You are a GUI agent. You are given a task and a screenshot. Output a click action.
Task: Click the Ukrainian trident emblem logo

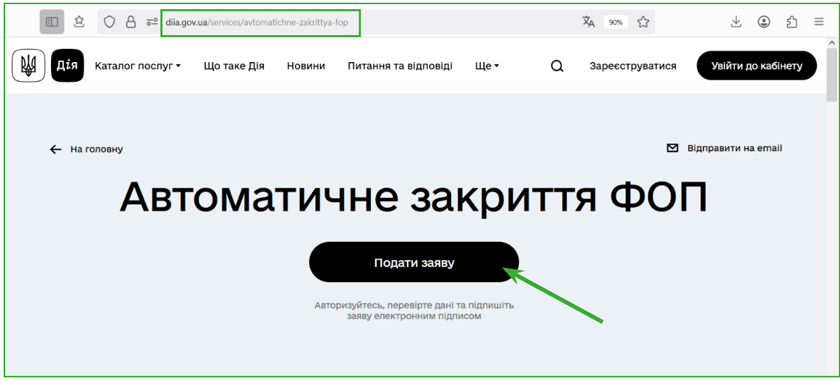point(27,66)
